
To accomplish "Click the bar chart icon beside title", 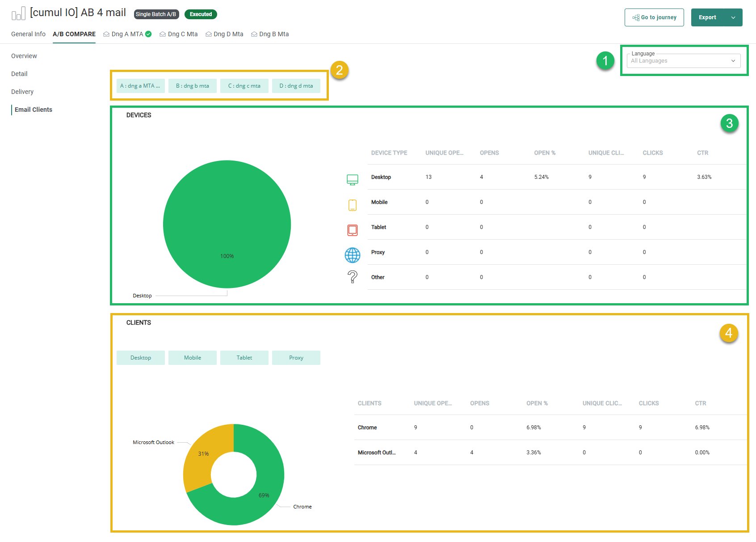I will [18, 14].
